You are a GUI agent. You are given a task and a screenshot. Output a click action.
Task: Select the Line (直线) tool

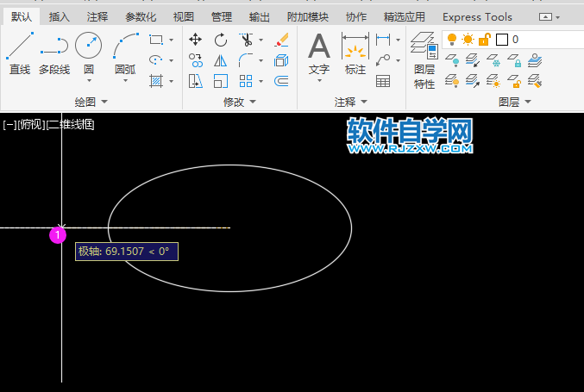19,53
